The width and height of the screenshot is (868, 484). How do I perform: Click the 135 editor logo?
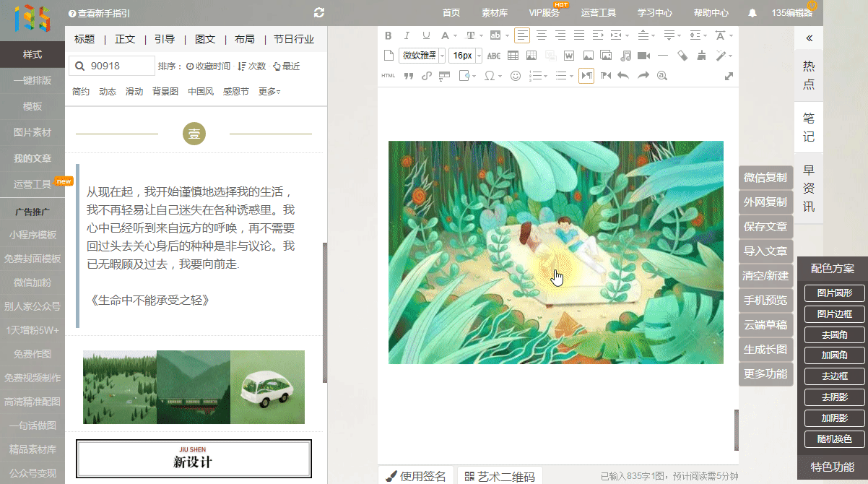[32, 17]
